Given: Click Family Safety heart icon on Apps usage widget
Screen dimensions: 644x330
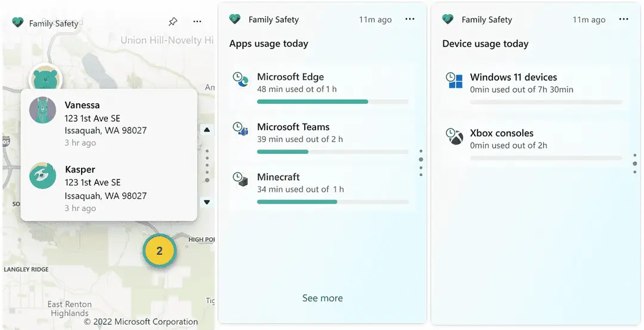Looking at the screenshot, I should coord(234,19).
